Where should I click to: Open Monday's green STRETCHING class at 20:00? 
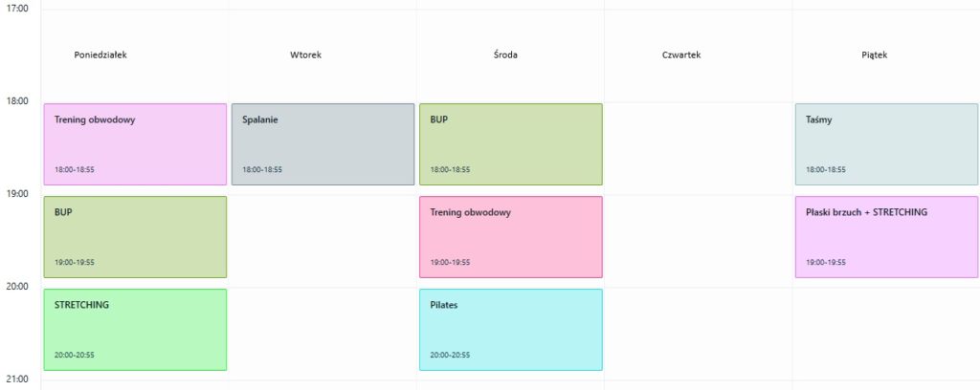click(135, 330)
